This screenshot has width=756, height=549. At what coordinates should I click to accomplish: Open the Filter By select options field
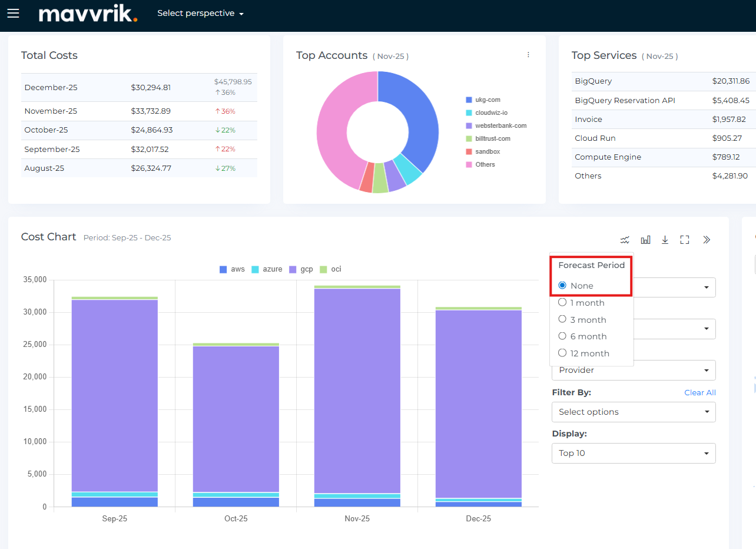pyautogui.click(x=633, y=412)
